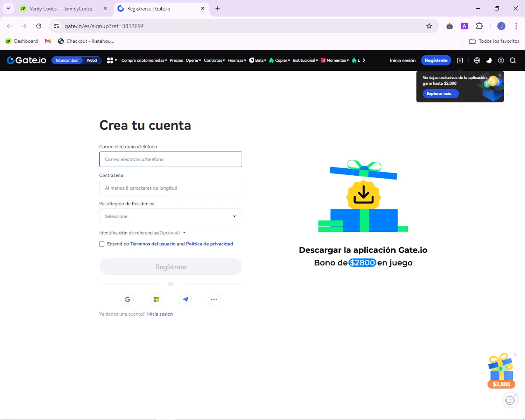Open the Chrome extensions puzzle icon
525x420 pixels.
click(479, 26)
